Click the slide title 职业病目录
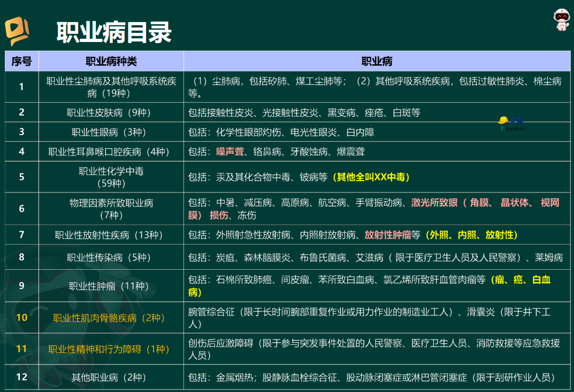This screenshot has height=392, width=574. click(x=114, y=33)
